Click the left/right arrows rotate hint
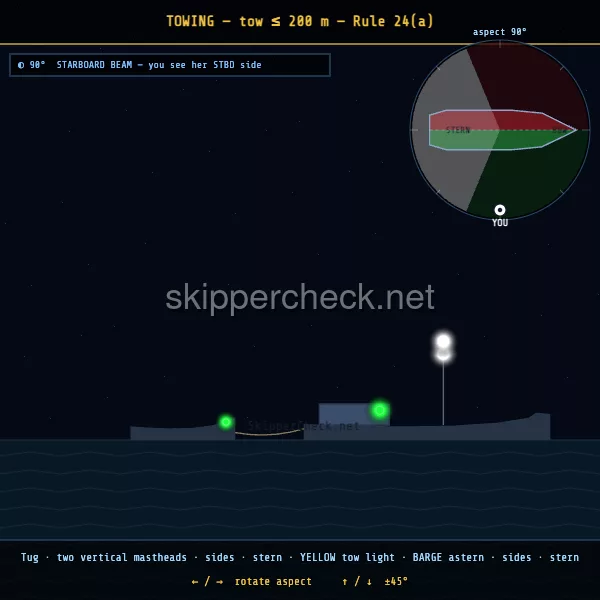The width and height of the screenshot is (600, 600). [207, 582]
